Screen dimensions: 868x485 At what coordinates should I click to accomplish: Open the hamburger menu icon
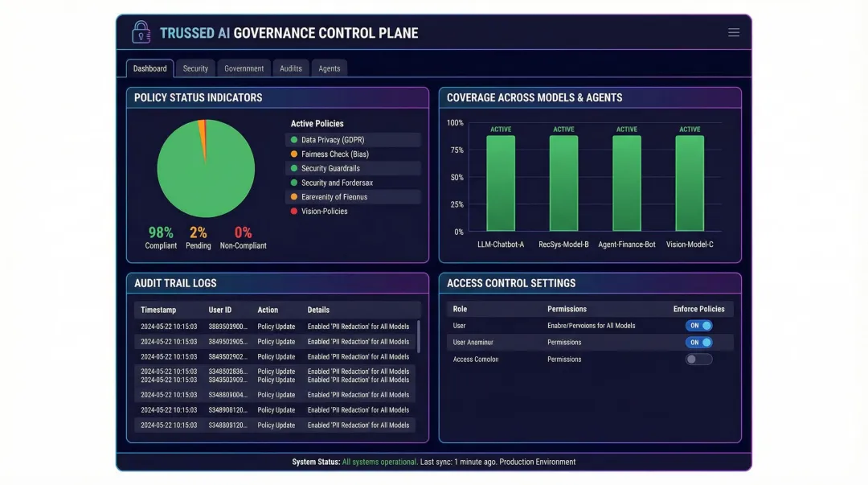(x=733, y=32)
